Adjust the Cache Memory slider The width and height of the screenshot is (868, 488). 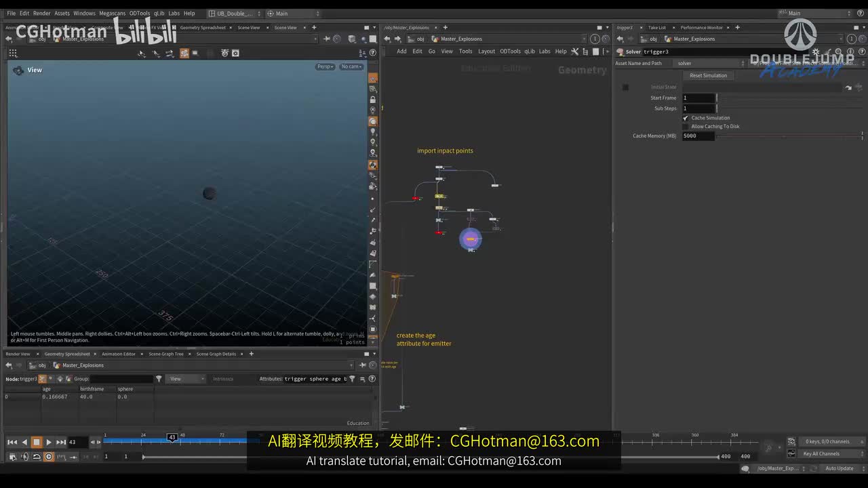789,136
